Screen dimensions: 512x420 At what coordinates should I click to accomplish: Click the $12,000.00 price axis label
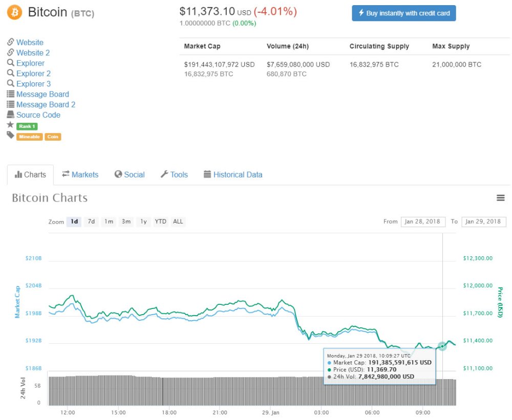(477, 285)
